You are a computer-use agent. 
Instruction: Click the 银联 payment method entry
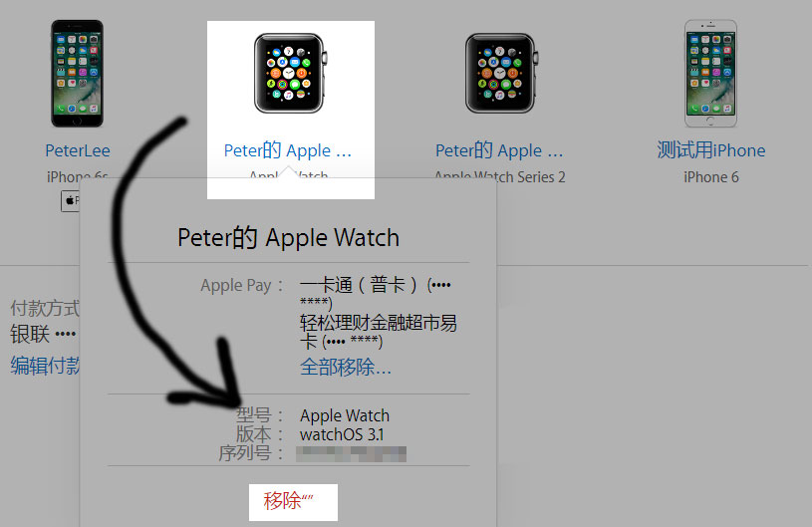(43, 334)
